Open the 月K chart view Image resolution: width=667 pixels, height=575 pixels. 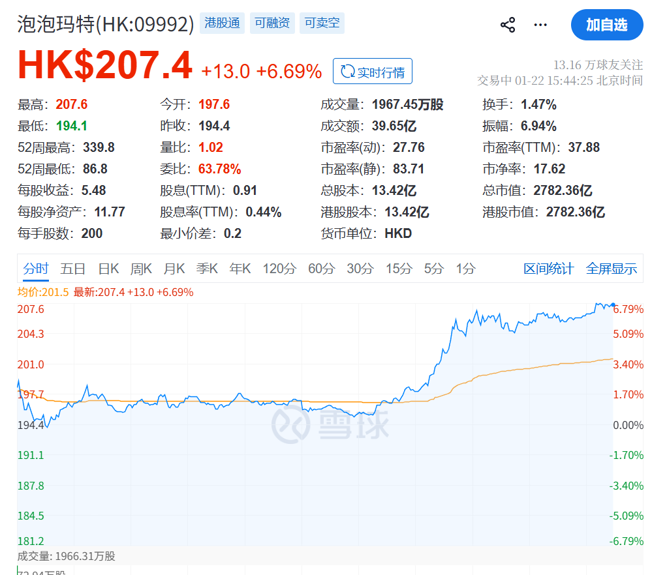point(174,268)
